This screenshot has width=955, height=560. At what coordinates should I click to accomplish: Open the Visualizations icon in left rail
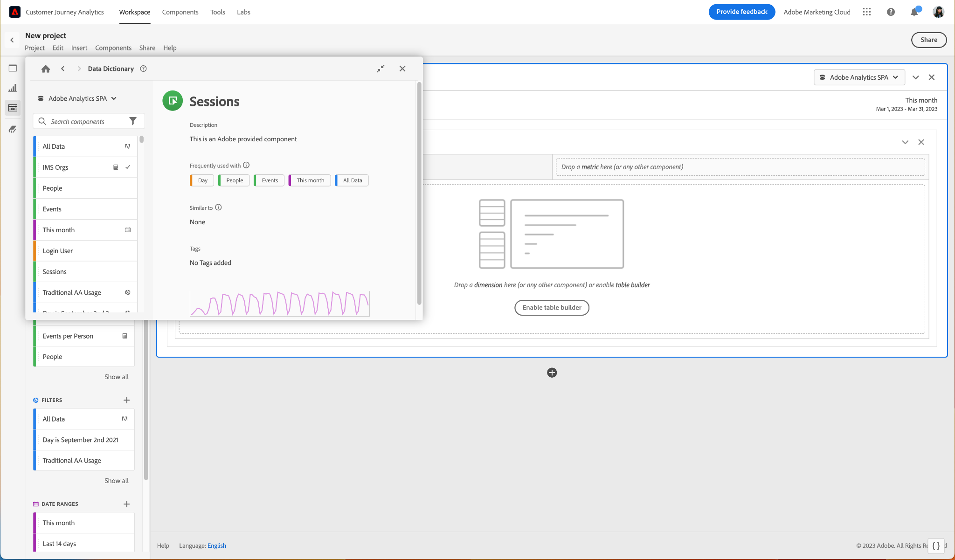[13, 88]
